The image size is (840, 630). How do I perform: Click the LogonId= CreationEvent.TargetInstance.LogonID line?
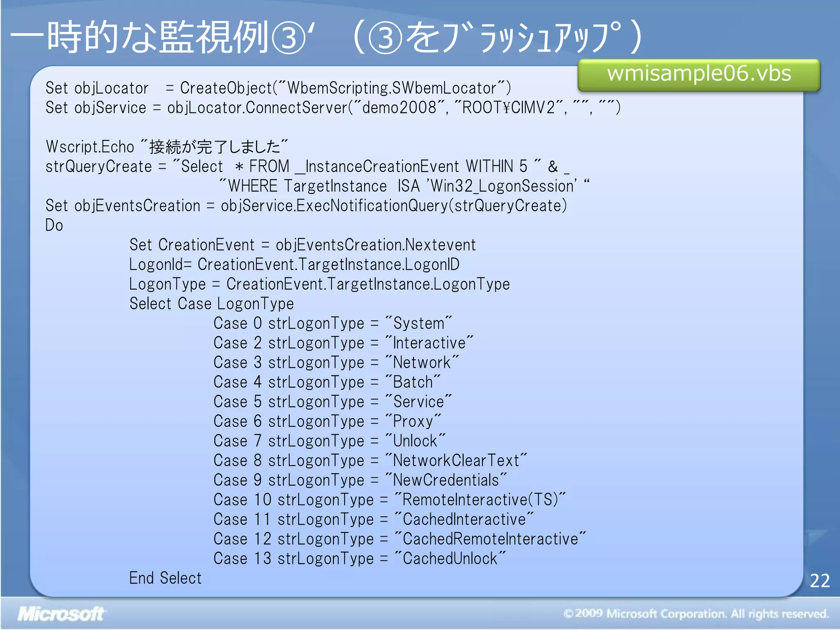pos(294,265)
